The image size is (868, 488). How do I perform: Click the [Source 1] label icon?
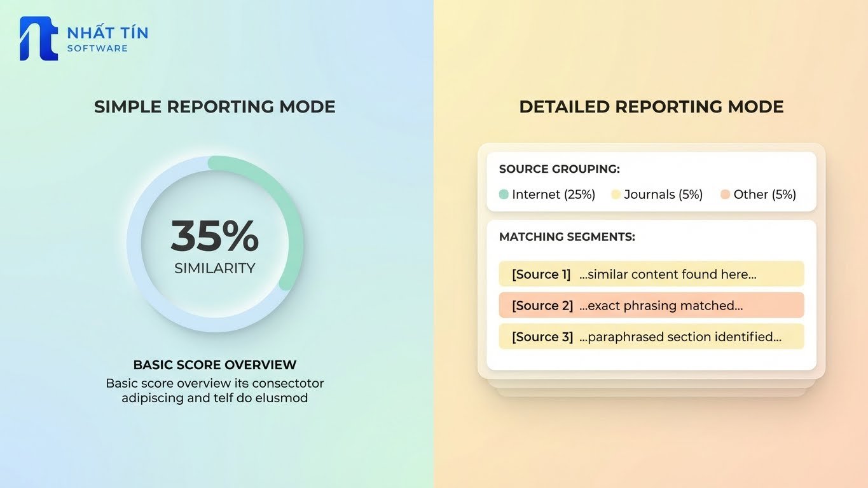pyautogui.click(x=540, y=274)
